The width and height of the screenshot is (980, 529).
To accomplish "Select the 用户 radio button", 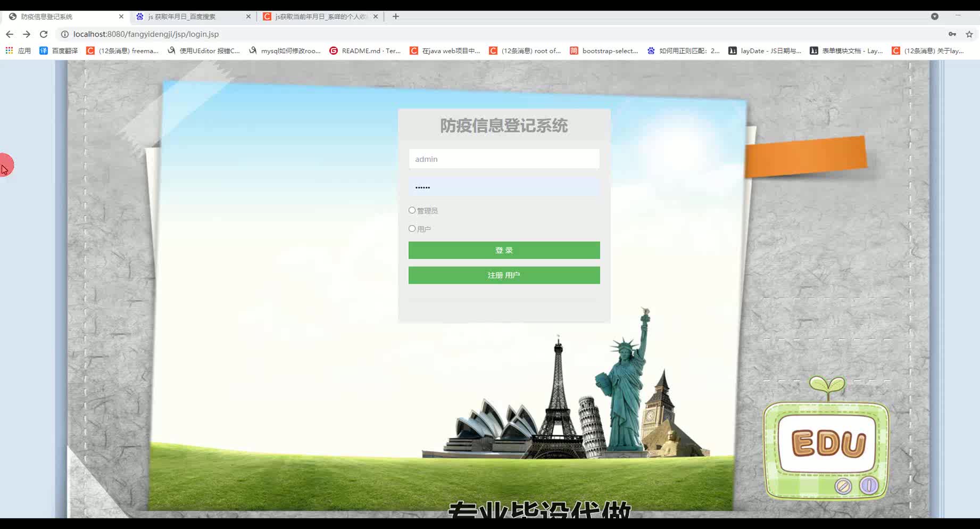I will coord(412,228).
